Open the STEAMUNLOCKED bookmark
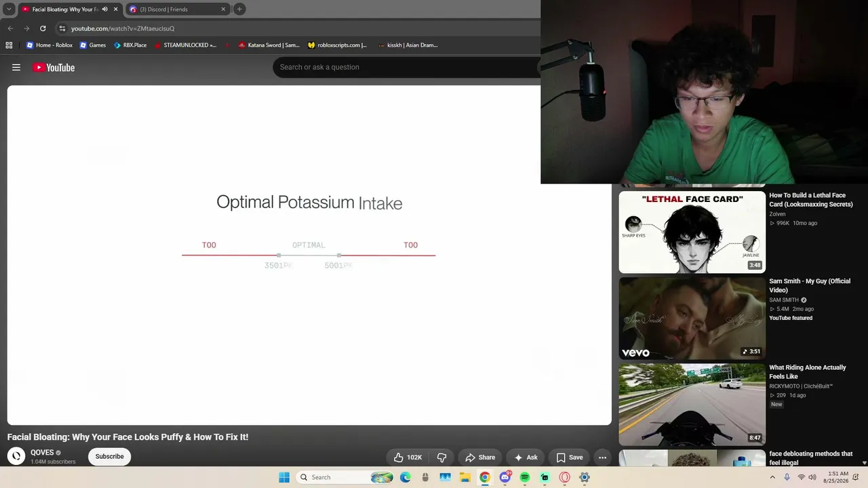 (185, 45)
